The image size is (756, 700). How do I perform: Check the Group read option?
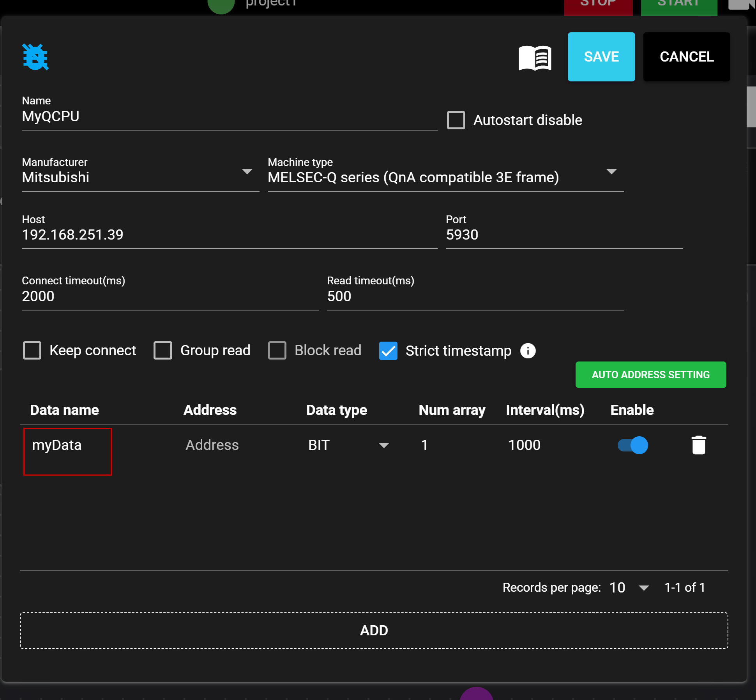[163, 350]
